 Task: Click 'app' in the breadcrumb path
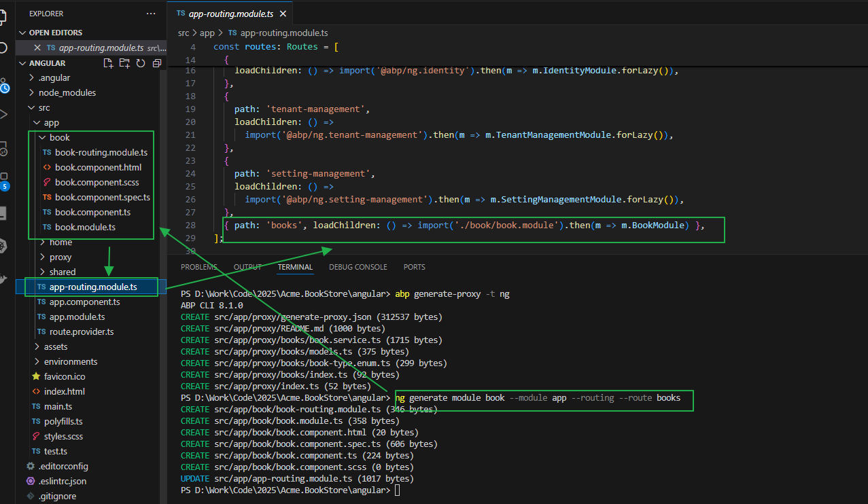207,33
